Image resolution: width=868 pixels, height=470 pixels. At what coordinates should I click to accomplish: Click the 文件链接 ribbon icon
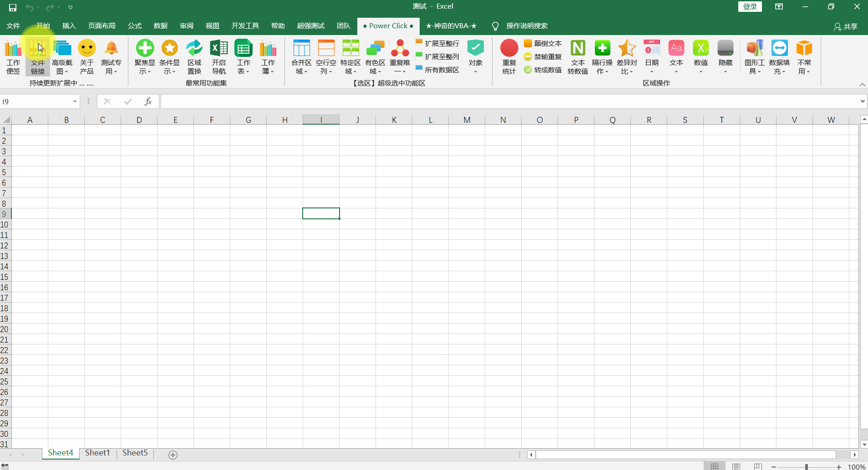point(38,57)
